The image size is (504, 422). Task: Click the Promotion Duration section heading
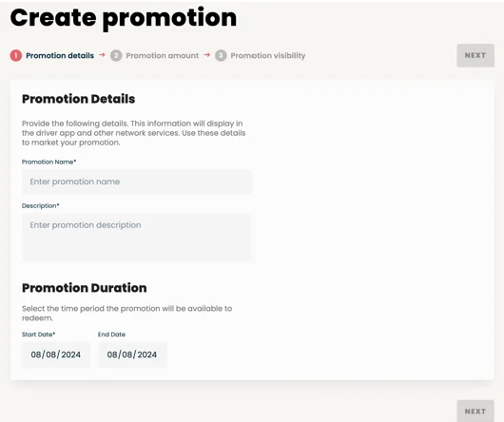(x=85, y=288)
